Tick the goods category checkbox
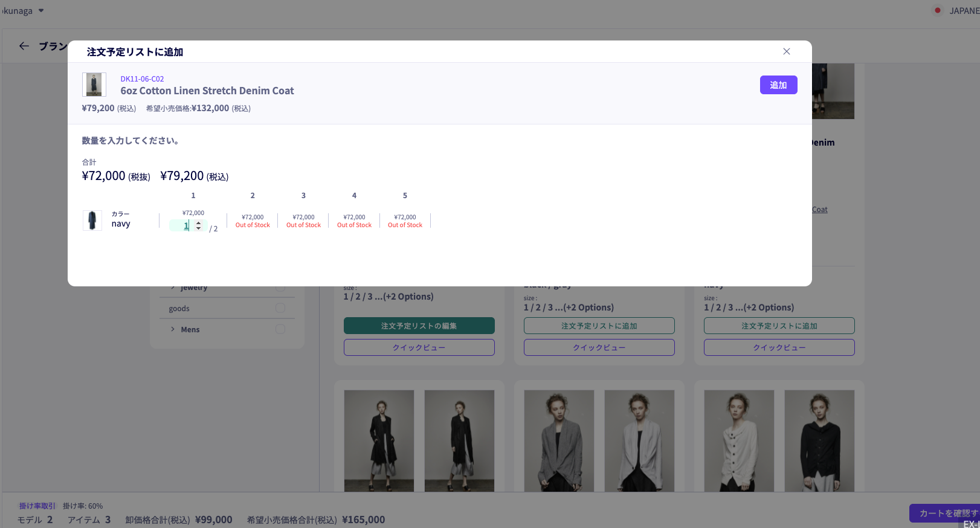This screenshot has height=528, width=980. coord(280,308)
